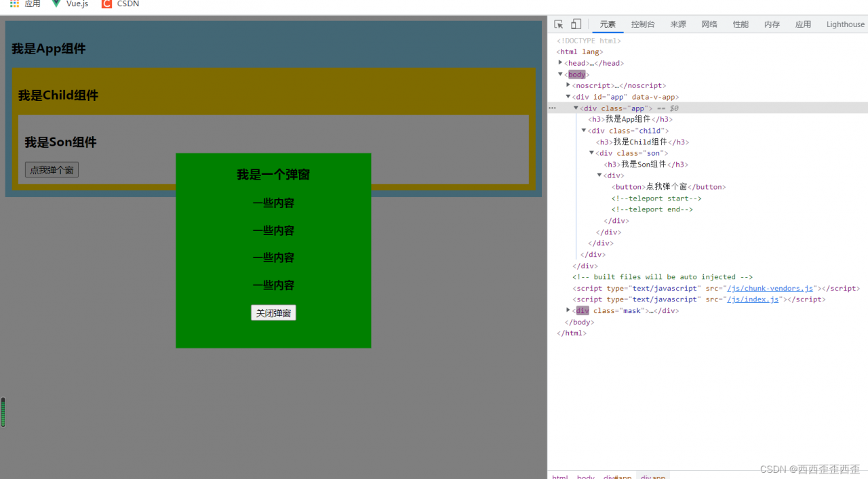Select the h3 我是Child组件 node
The image size is (868, 479).
tap(642, 142)
